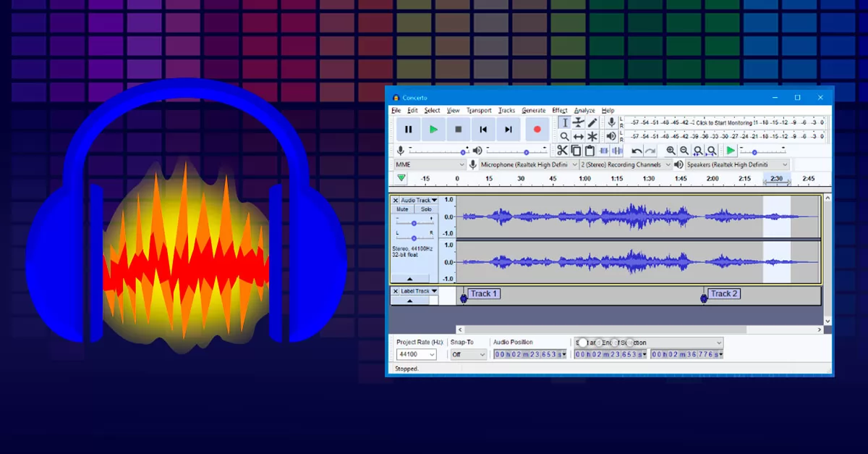Open the MME audio host dropdown

[429, 164]
